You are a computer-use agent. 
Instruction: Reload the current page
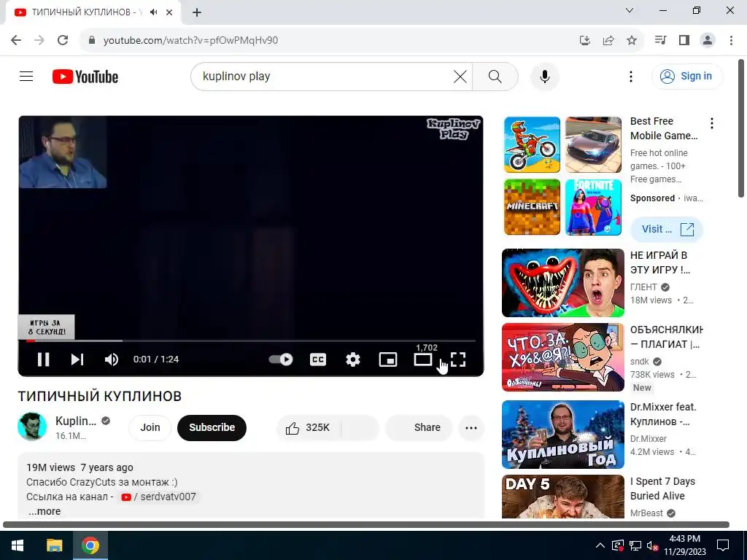(63, 40)
